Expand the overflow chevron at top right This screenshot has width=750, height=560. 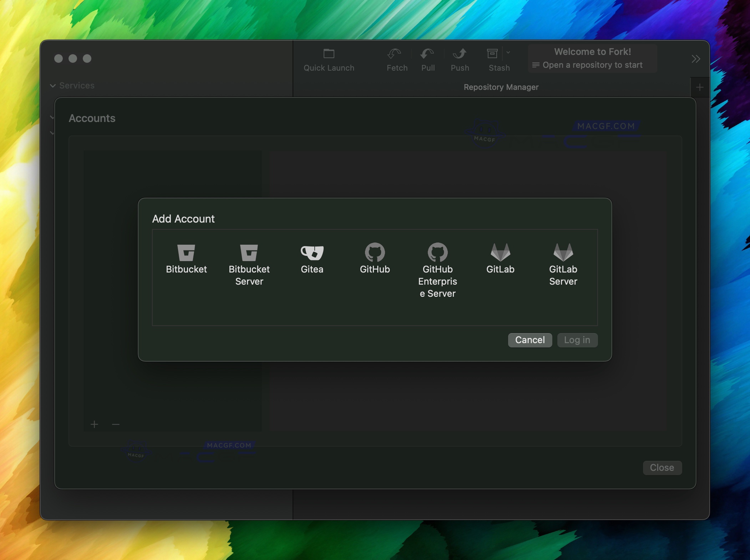pos(695,59)
